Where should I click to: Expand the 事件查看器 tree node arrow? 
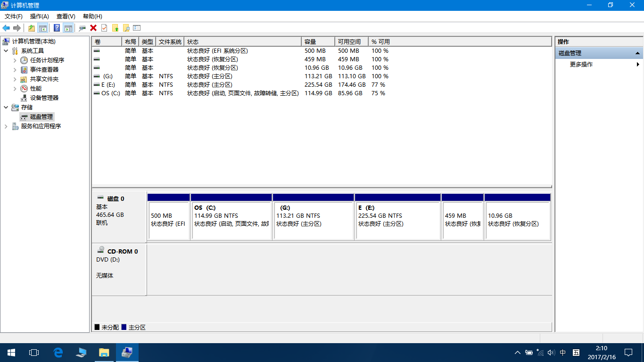pyautogui.click(x=15, y=70)
